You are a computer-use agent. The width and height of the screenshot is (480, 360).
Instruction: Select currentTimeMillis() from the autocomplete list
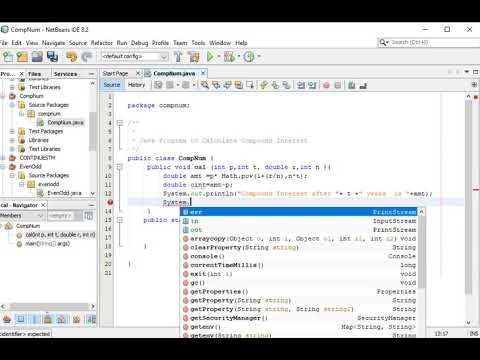click(299, 265)
